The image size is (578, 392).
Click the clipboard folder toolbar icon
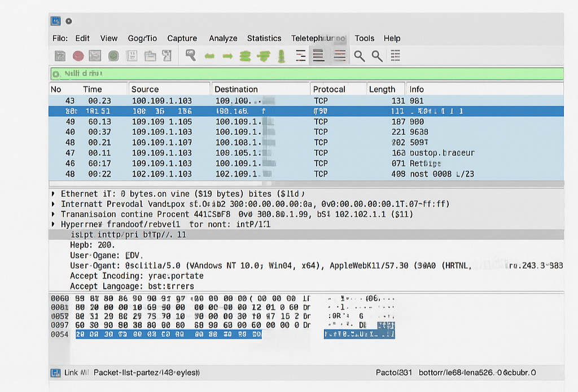tap(150, 56)
